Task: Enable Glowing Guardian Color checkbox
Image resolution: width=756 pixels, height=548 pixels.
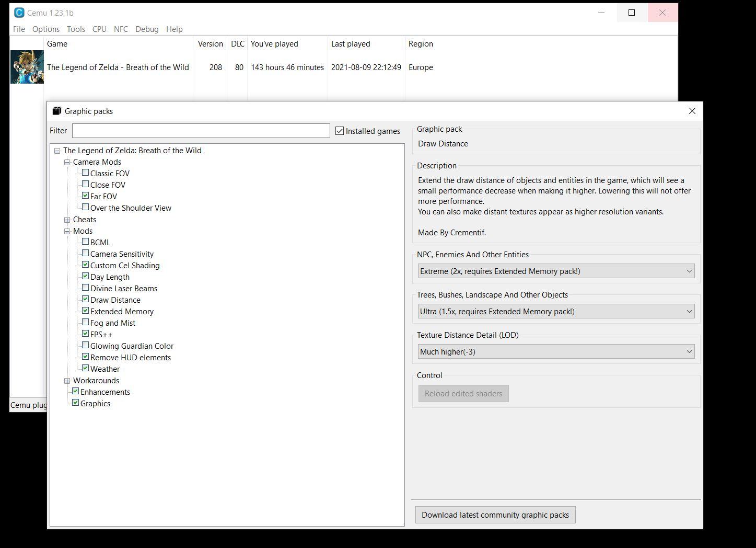Action: tap(85, 345)
